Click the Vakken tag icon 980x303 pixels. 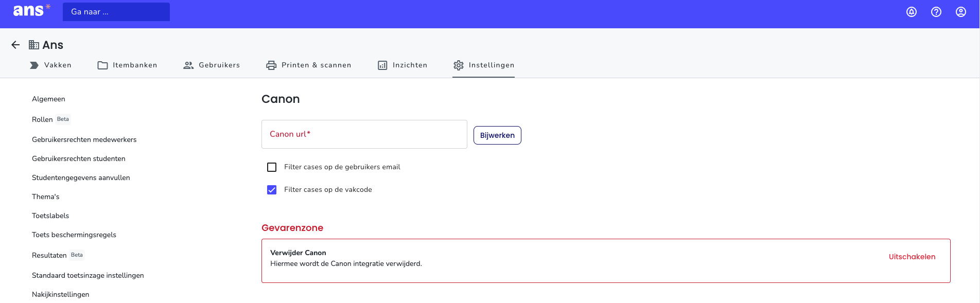coord(34,65)
